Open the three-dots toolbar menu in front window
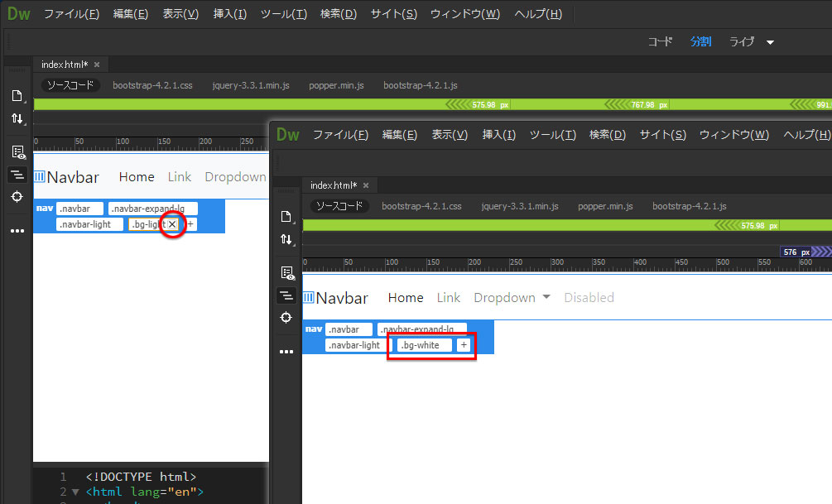 click(286, 352)
